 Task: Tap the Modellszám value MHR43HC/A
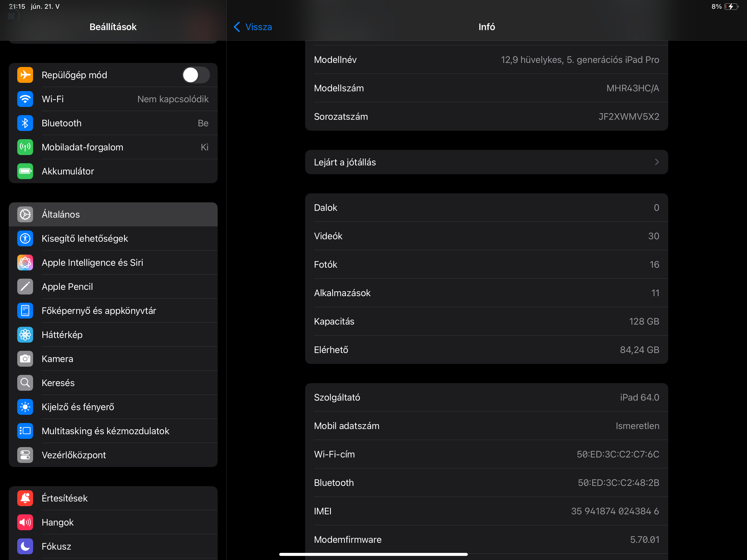click(632, 88)
